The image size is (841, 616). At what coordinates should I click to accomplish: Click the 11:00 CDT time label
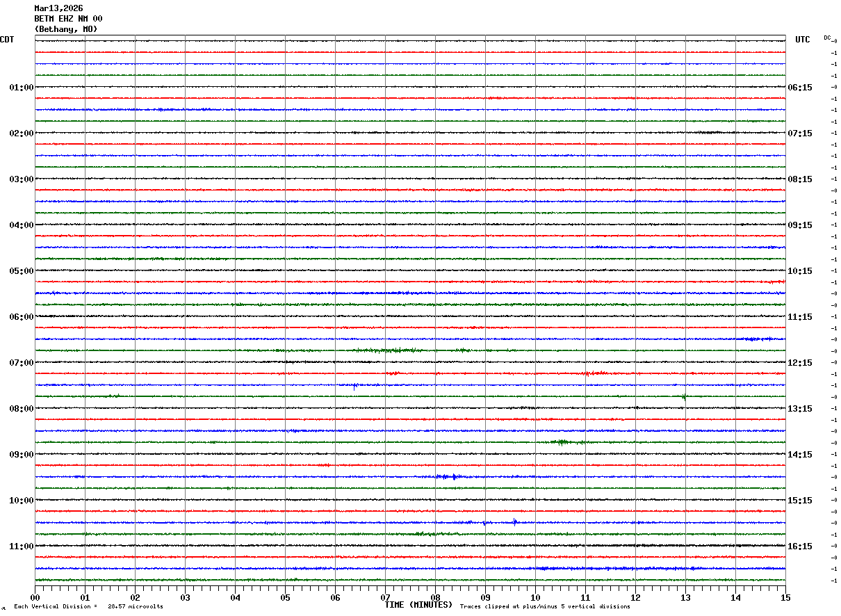click(x=21, y=546)
